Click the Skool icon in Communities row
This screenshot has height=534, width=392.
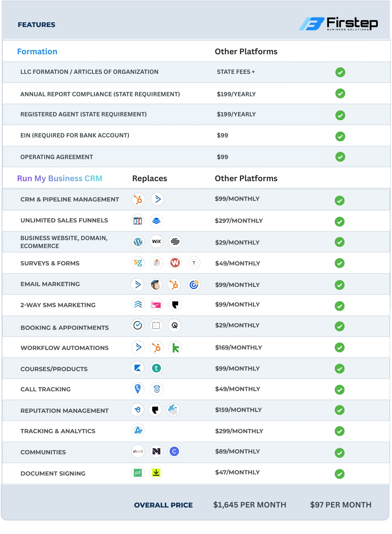point(138,451)
